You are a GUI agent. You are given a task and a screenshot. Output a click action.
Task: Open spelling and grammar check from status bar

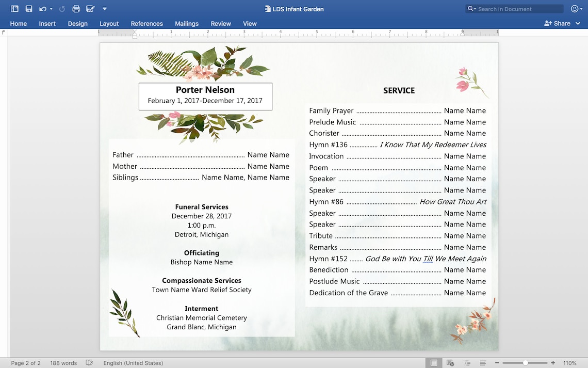point(90,363)
